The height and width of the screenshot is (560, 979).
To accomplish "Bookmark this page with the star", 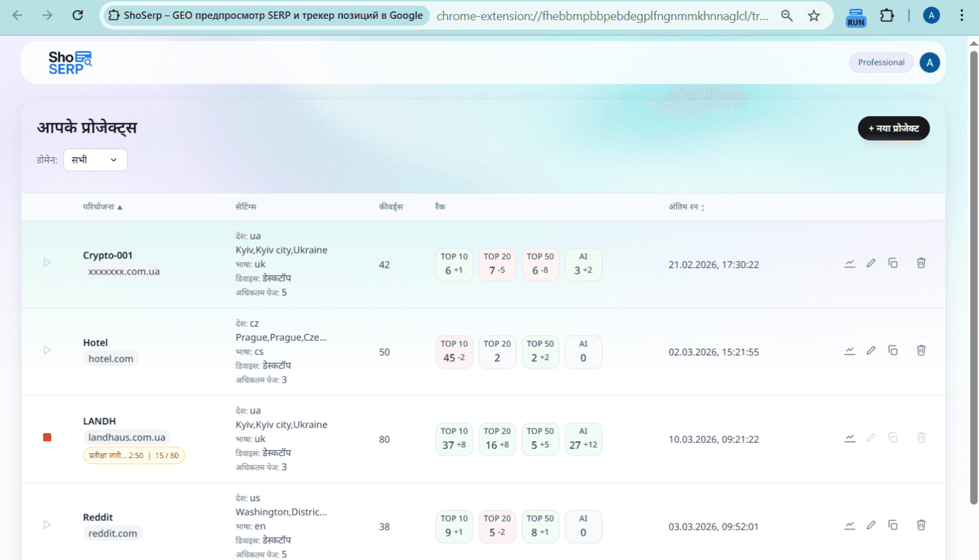I will click(814, 16).
